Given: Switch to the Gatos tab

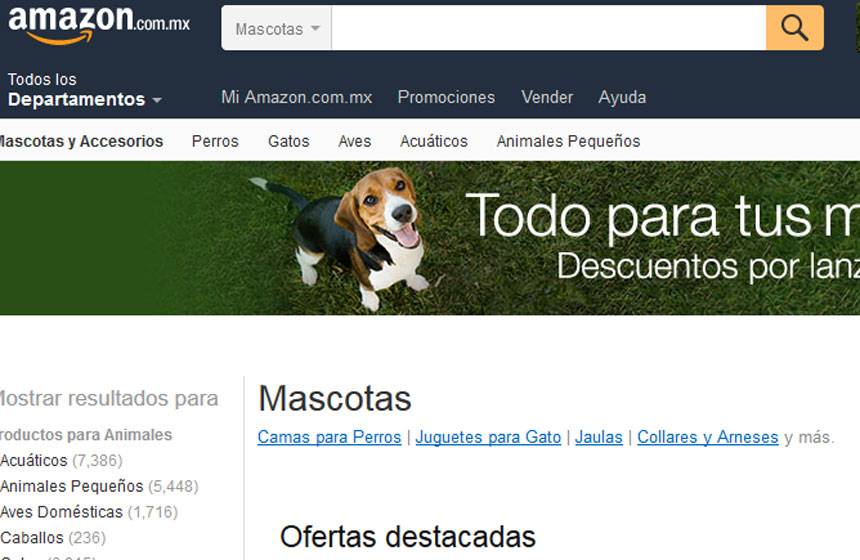Looking at the screenshot, I should coord(288,141).
